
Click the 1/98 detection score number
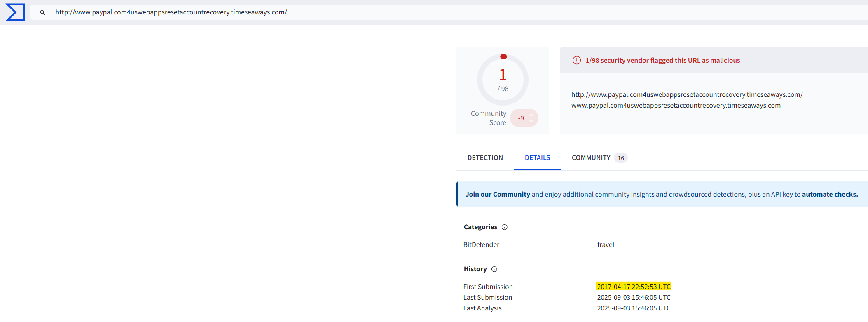503,75
